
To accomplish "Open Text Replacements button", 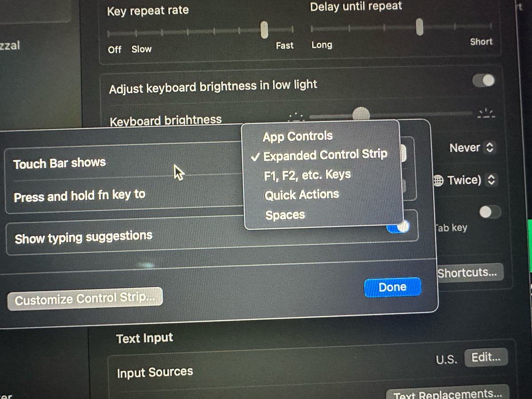I will point(448,393).
